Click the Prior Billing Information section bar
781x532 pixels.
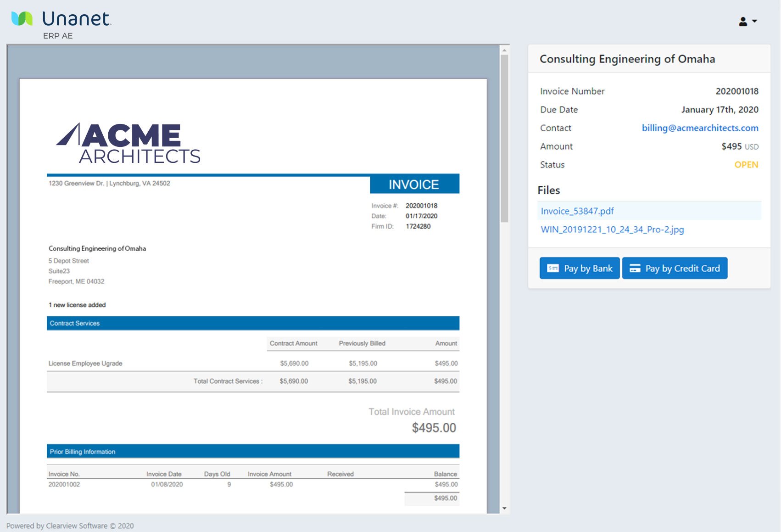coord(253,451)
